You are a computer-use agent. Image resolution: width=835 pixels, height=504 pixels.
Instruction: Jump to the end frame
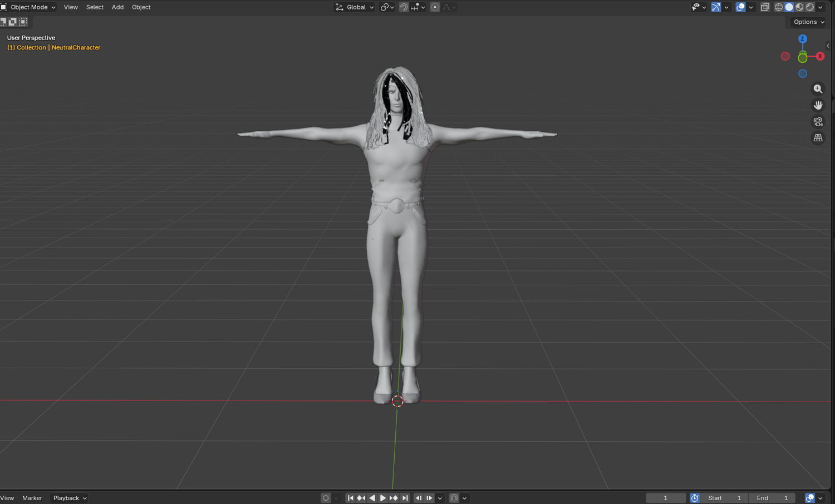pyautogui.click(x=405, y=498)
